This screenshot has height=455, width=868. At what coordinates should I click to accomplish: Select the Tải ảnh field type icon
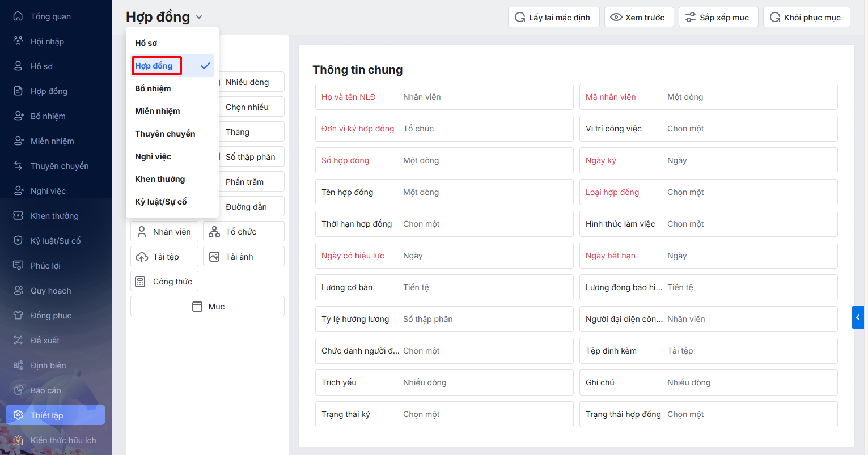click(214, 257)
